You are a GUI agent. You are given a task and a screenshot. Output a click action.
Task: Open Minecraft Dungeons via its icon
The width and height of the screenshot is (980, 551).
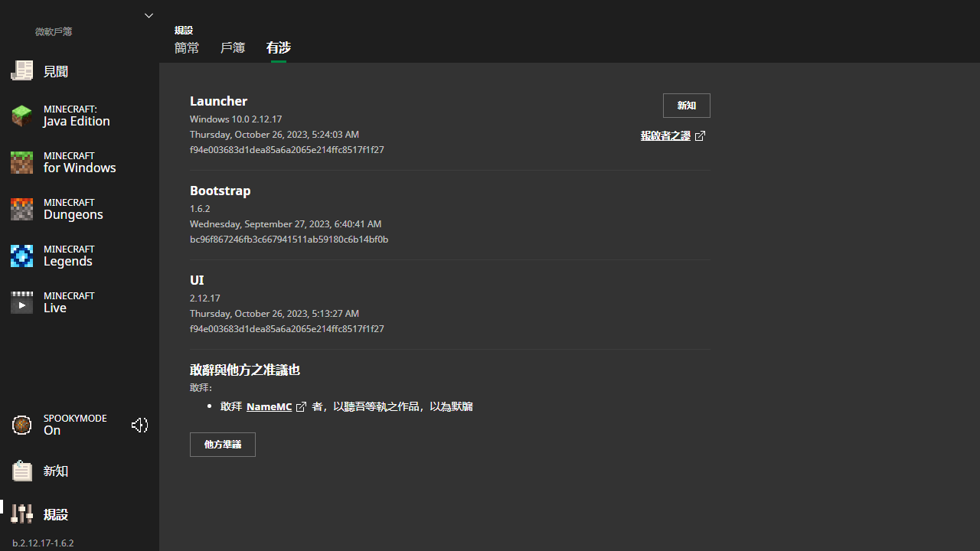[x=21, y=209]
